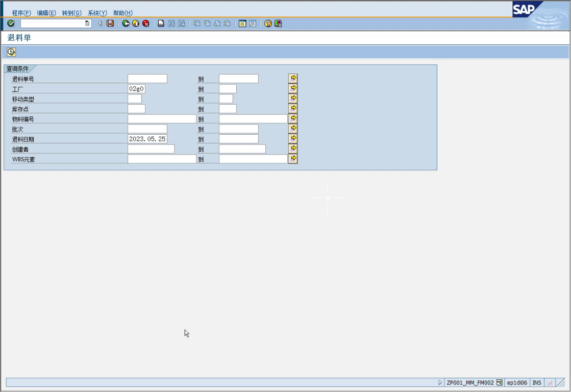Image resolution: width=571 pixels, height=392 pixels.
Task: Click the 退料日期 from-date input field
Action: pyautogui.click(x=147, y=139)
